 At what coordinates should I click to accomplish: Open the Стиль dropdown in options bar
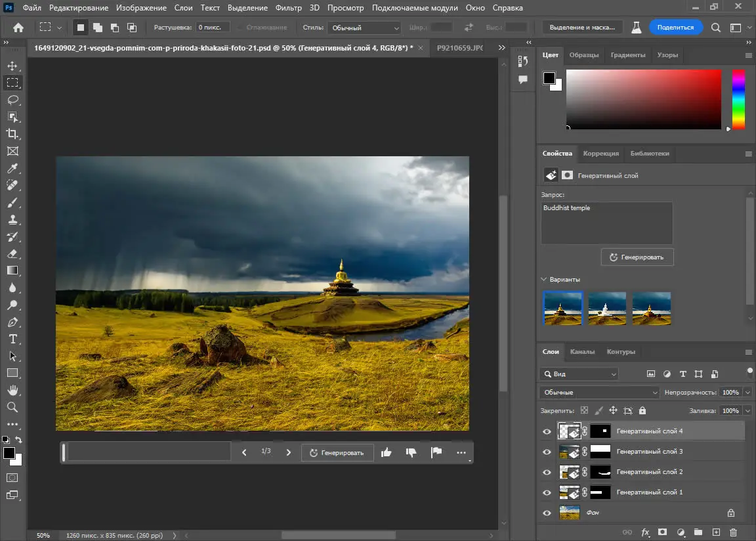coord(364,28)
